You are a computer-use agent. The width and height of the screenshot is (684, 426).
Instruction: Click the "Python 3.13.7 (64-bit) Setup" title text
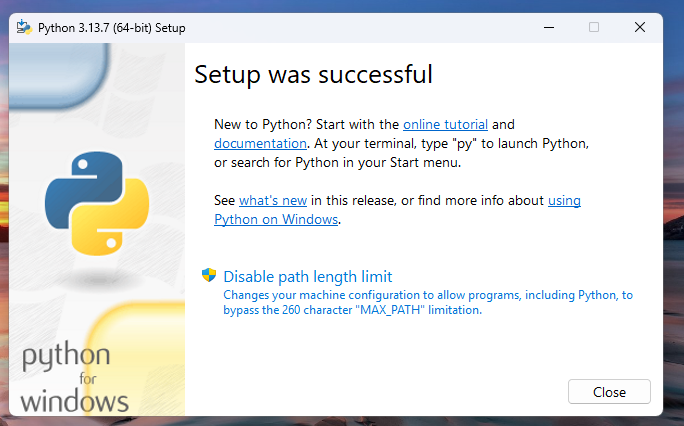(111, 27)
